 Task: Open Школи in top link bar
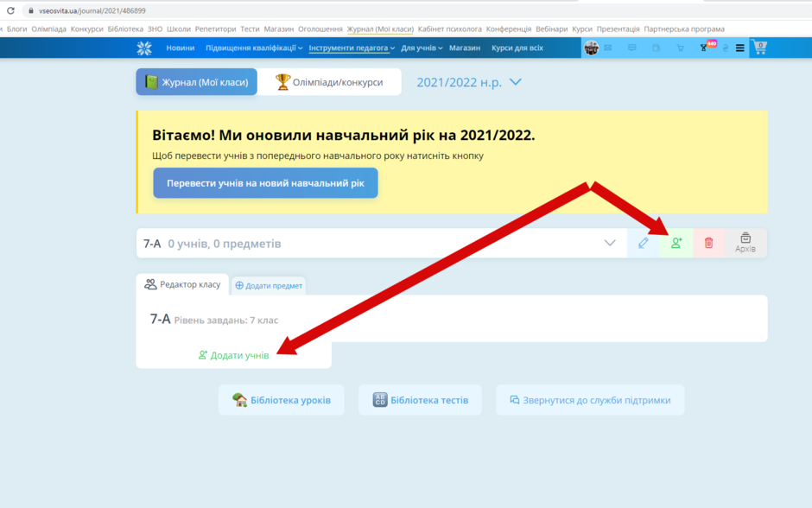[x=179, y=29]
